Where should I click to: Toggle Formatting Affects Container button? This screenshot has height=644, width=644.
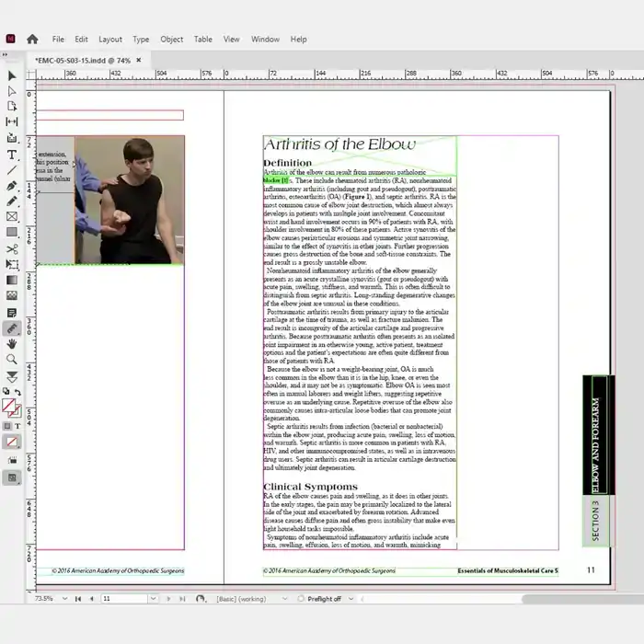pyautogui.click(x=7, y=426)
